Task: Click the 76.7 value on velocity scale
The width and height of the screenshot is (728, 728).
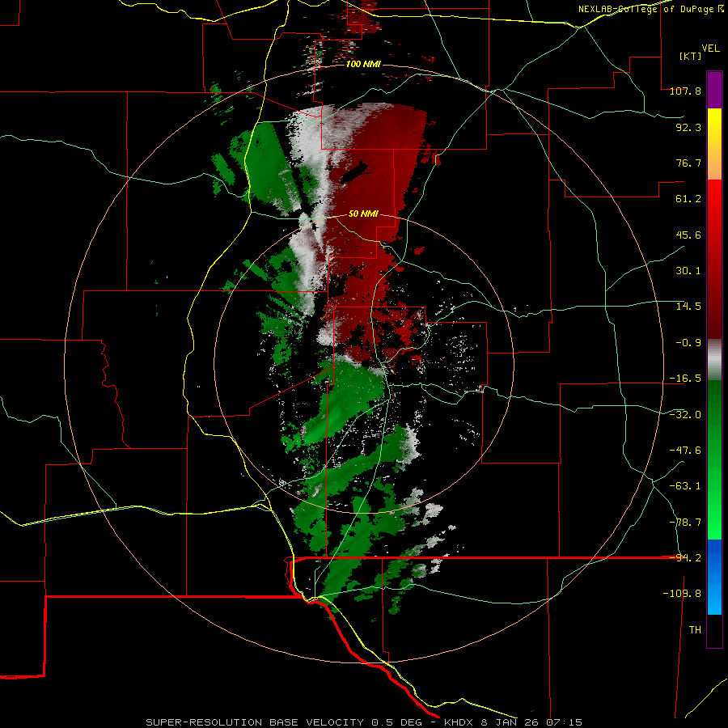Action: coord(688,163)
